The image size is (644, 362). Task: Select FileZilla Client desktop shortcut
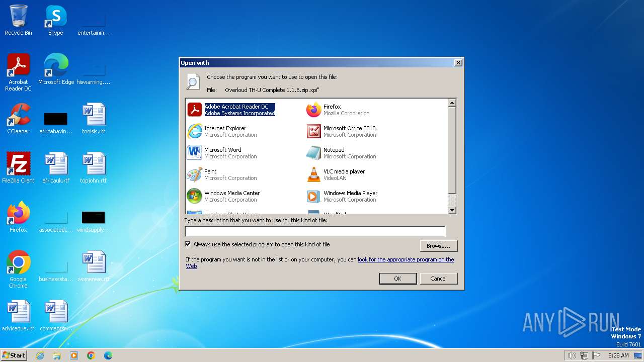tap(18, 168)
